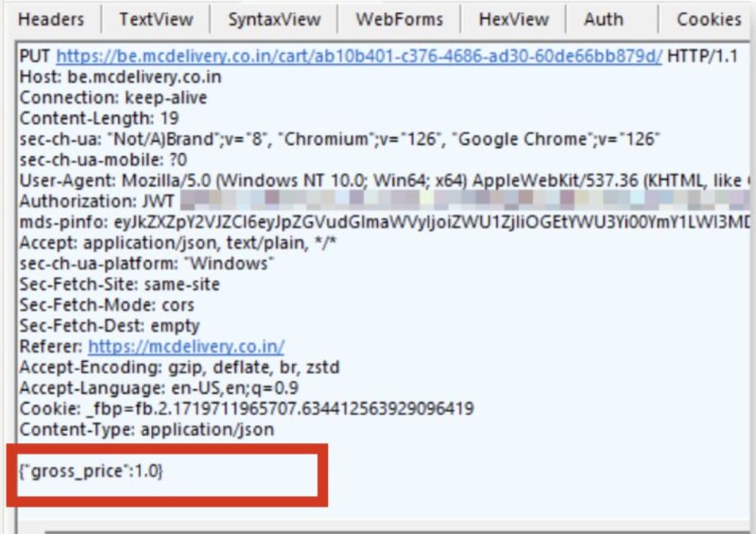Open the HexView tab
Image resolution: width=756 pixels, height=534 pixels.
coord(513,19)
